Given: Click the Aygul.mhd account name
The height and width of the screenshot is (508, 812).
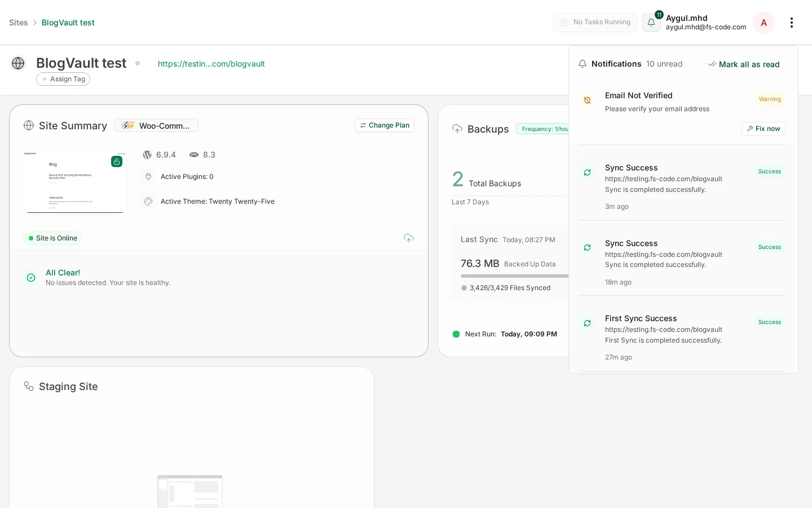Looking at the screenshot, I should pyautogui.click(x=687, y=18).
